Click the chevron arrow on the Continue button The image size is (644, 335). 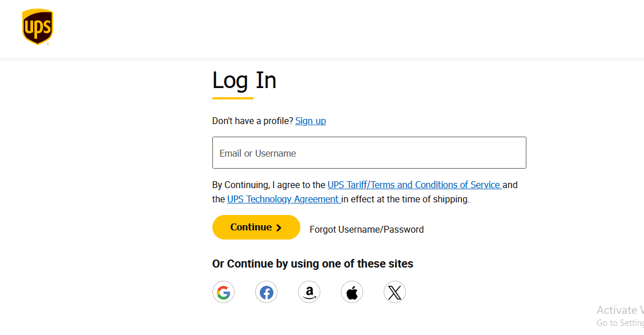point(279,228)
